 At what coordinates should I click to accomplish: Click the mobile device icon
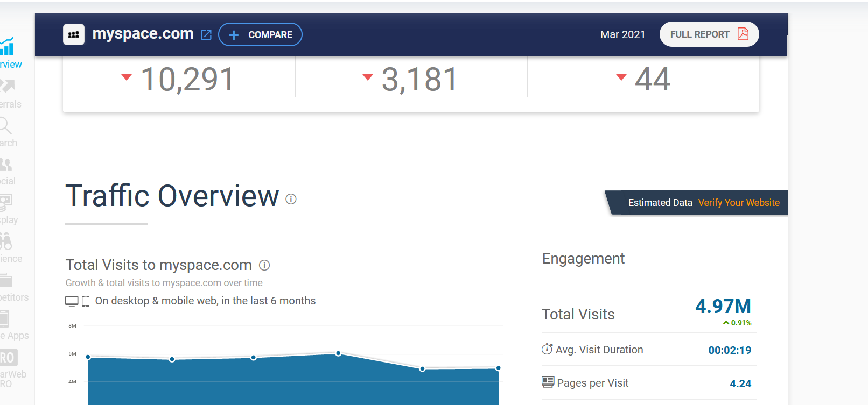point(86,301)
